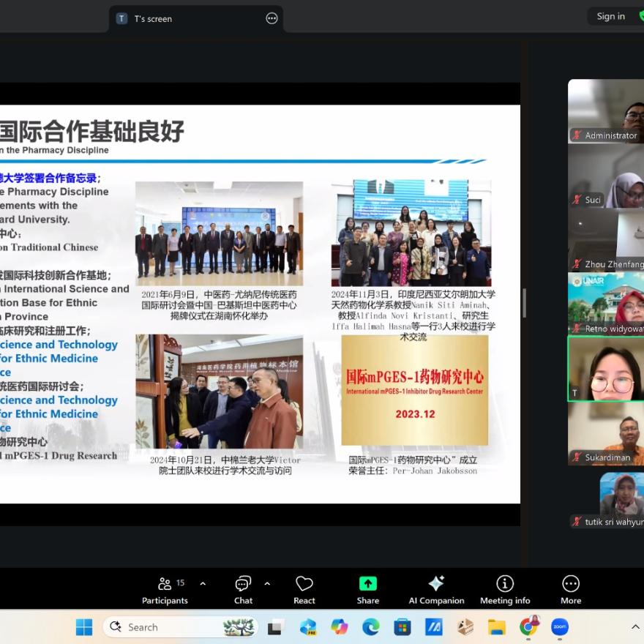Click Microsoft Edge in taskbar
The height and width of the screenshot is (644, 644).
[371, 627]
